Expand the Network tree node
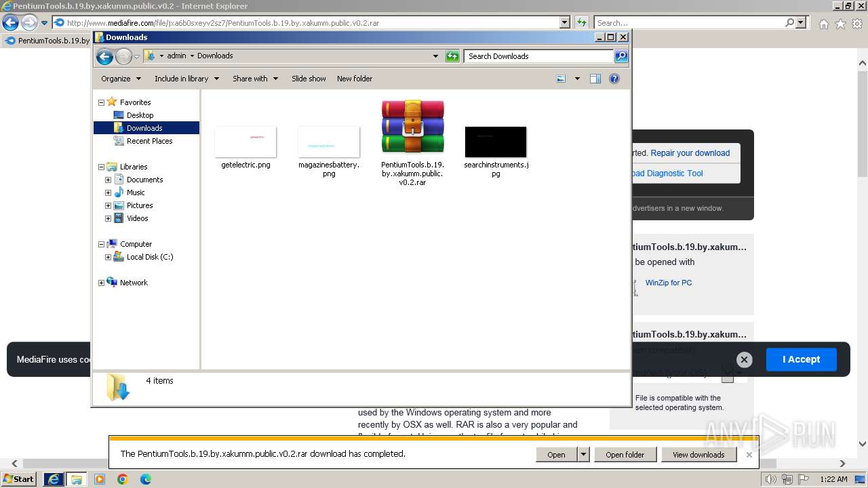The image size is (868, 488). (101, 283)
